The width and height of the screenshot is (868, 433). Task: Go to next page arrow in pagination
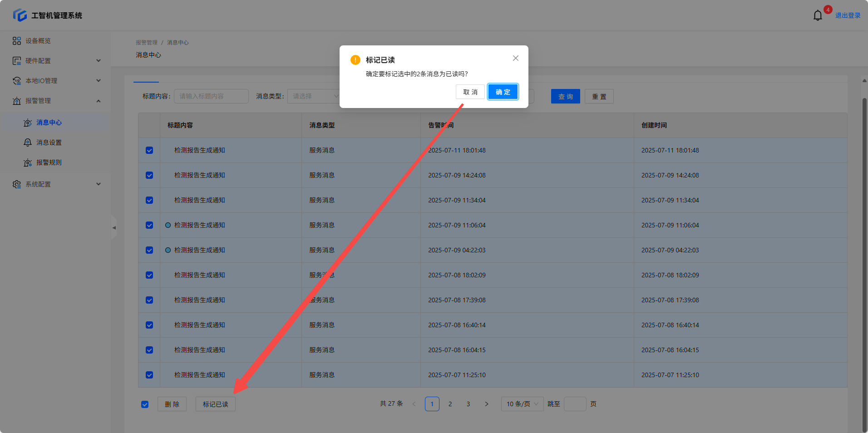pyautogui.click(x=486, y=404)
